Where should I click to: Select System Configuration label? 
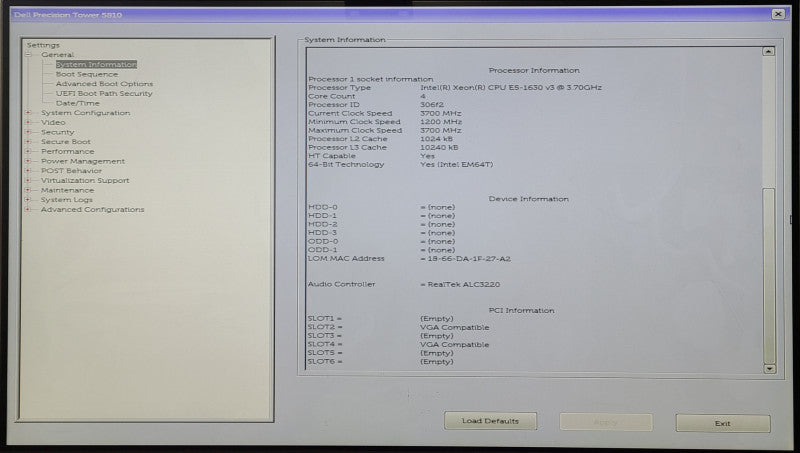click(x=86, y=113)
